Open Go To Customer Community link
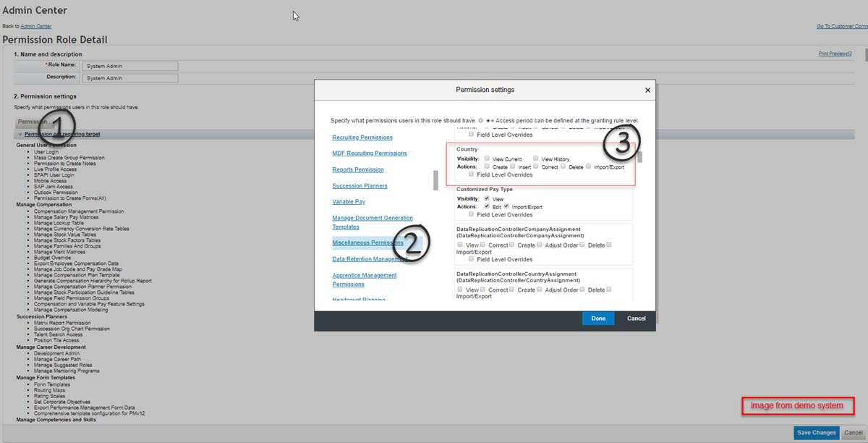Viewport: 868px width, 443px height. click(842, 26)
